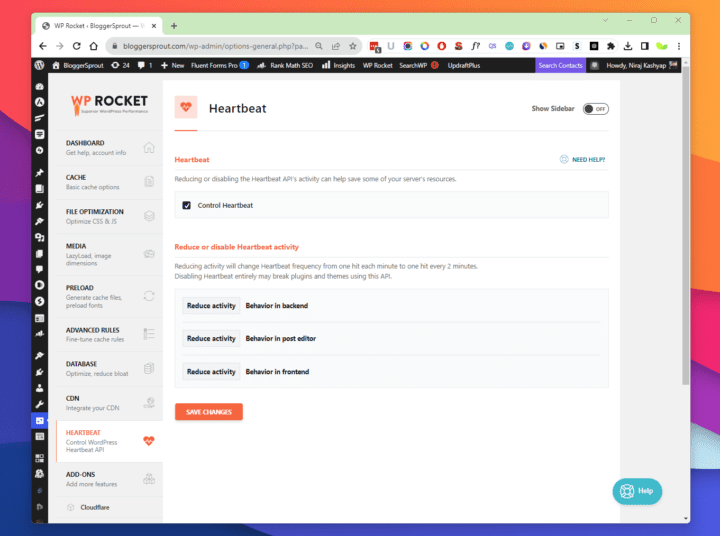Open the New content menu in admin bar
Image resolution: width=720 pixels, height=536 pixels.
172,65
